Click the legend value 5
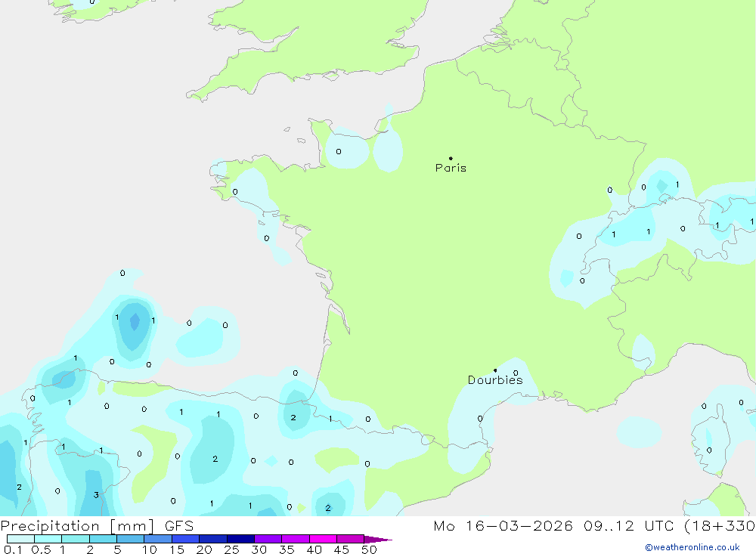 pyautogui.click(x=117, y=549)
